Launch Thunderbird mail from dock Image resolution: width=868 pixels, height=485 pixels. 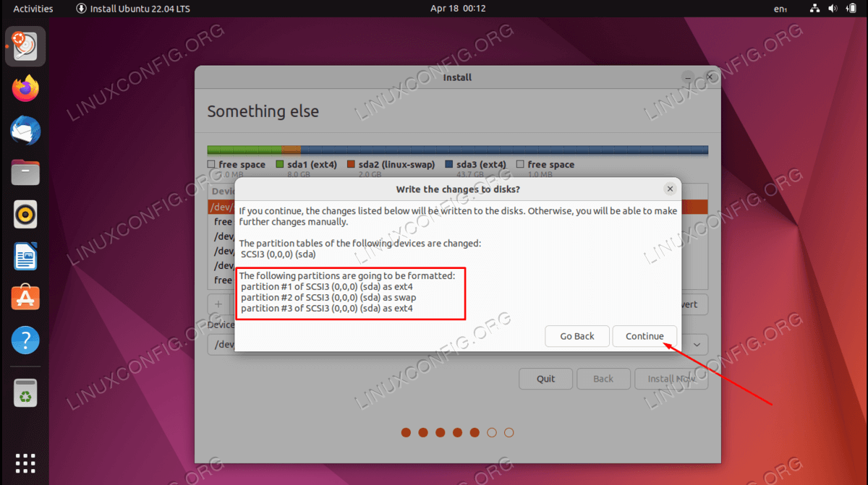coord(25,132)
